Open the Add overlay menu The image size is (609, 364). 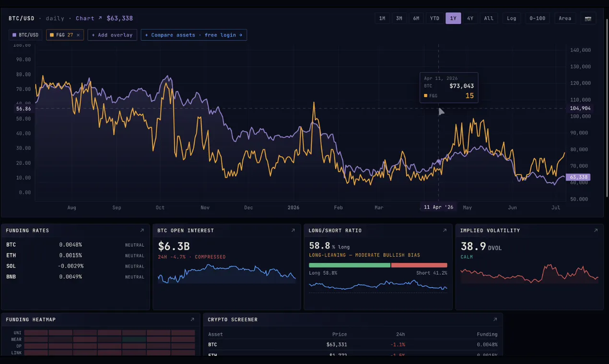(112, 35)
